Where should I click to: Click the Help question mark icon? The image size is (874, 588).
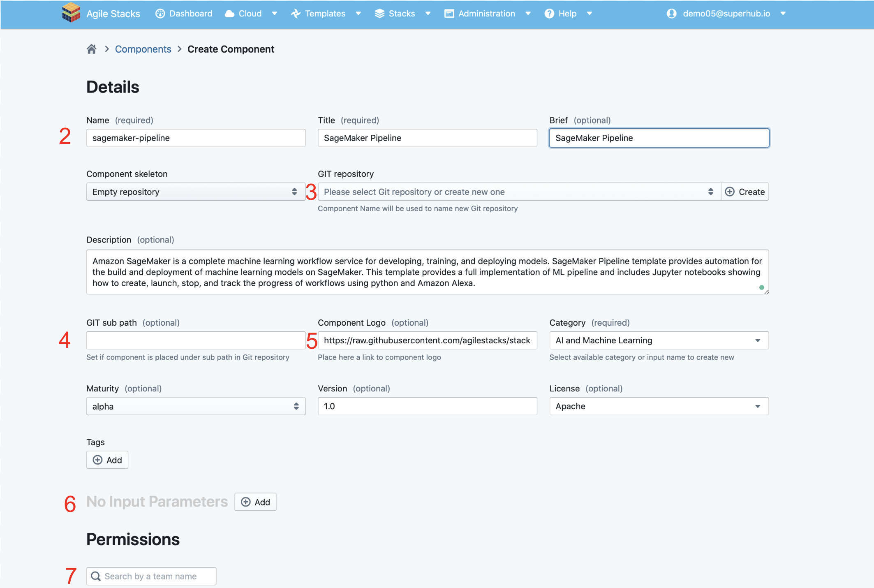pyautogui.click(x=549, y=14)
